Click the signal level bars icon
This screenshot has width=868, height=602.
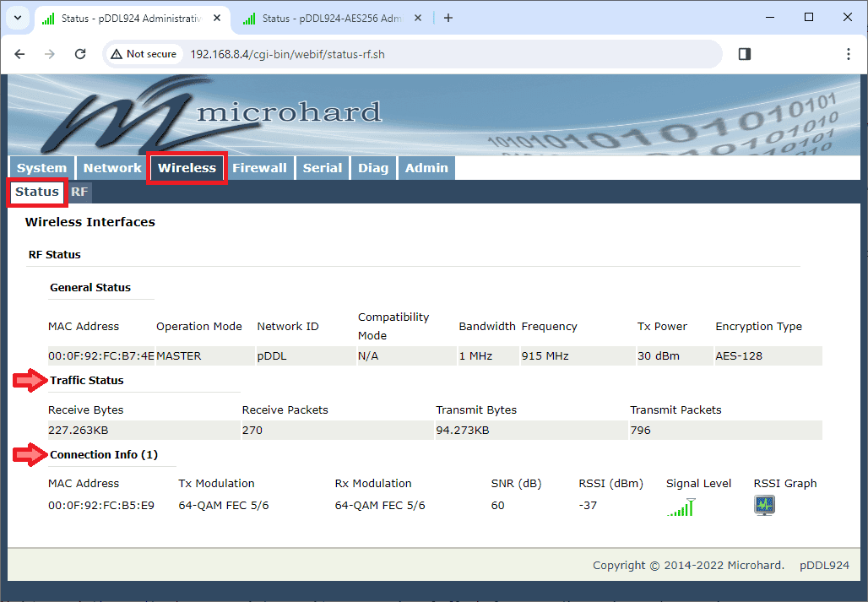(681, 507)
